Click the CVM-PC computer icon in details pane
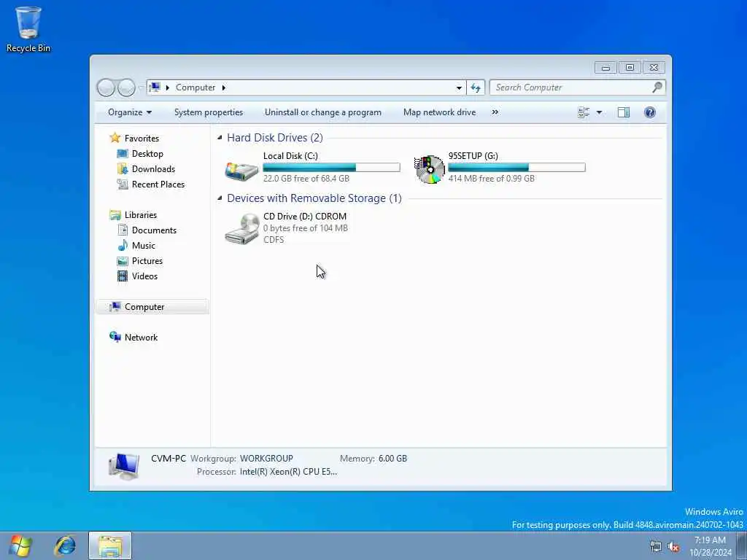The width and height of the screenshot is (747, 560). pyautogui.click(x=124, y=466)
